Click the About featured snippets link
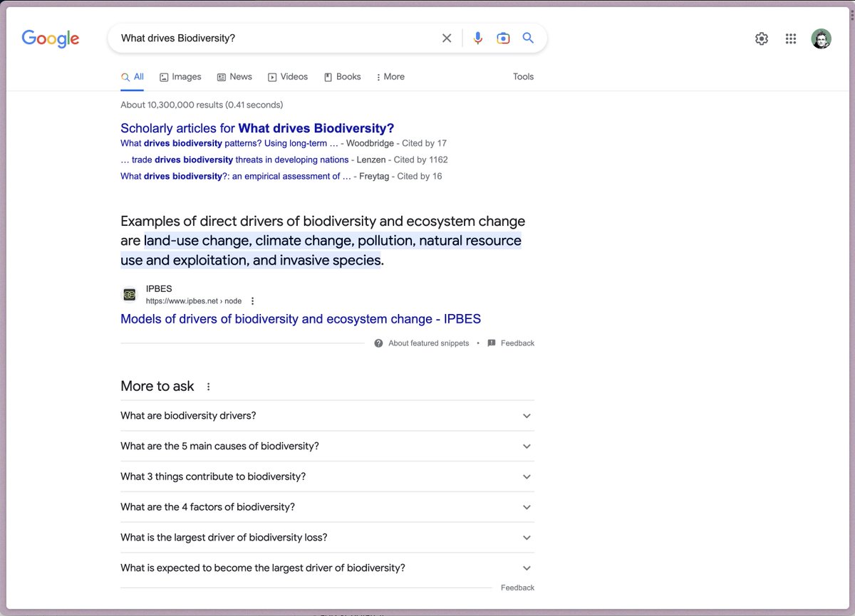Screen dimensions: 855x616 (428, 343)
